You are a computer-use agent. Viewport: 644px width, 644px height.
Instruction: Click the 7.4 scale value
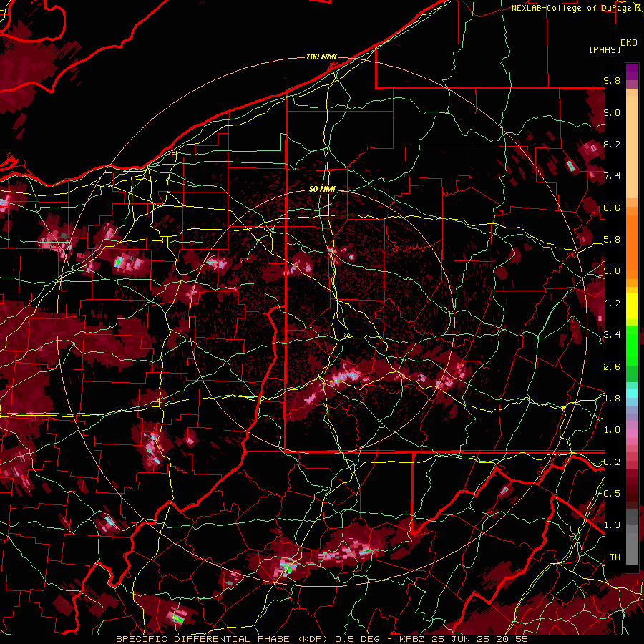click(612, 176)
